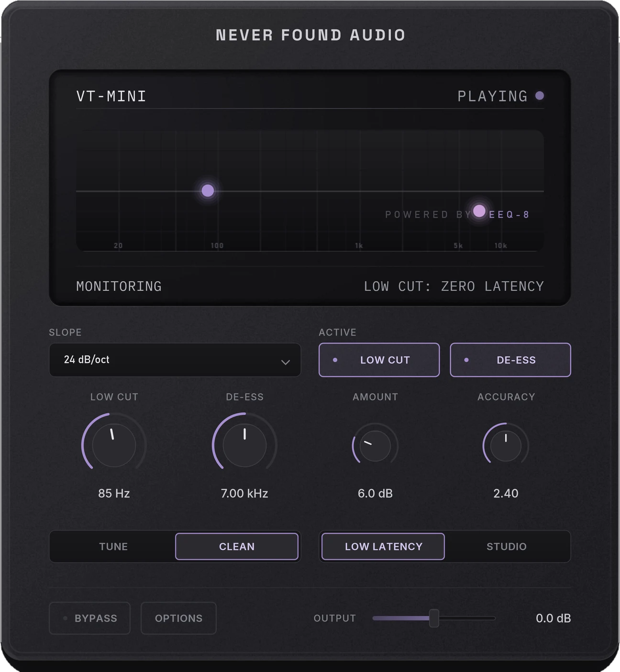Select Low Latency mode
The height and width of the screenshot is (672, 620).
(x=383, y=546)
